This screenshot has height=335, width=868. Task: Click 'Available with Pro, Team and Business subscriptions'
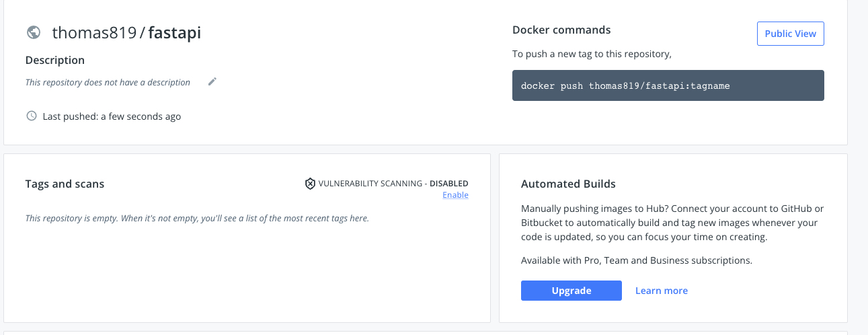pos(637,260)
